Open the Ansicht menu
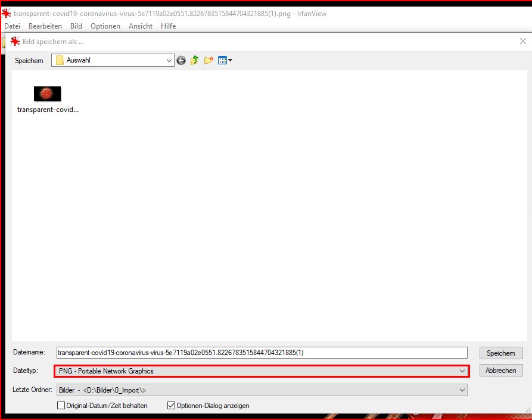This screenshot has width=532, height=420. (x=141, y=26)
